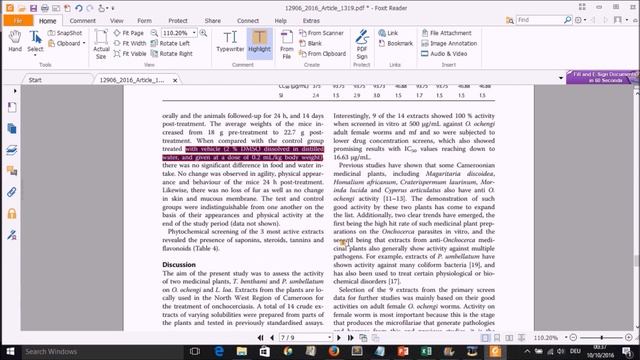The height and width of the screenshot is (360, 640).
Task: Expand the left navigation panel arrow
Action: pos(15,91)
